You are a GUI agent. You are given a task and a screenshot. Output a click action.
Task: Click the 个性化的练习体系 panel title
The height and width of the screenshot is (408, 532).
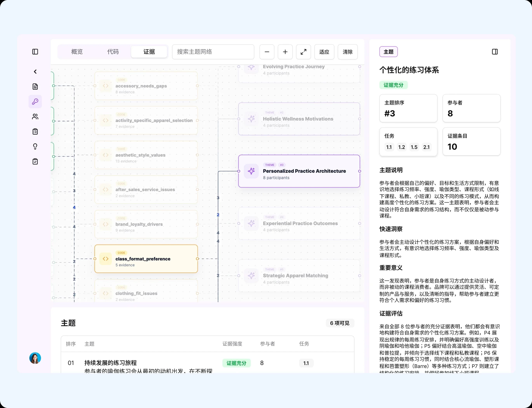(x=409, y=70)
